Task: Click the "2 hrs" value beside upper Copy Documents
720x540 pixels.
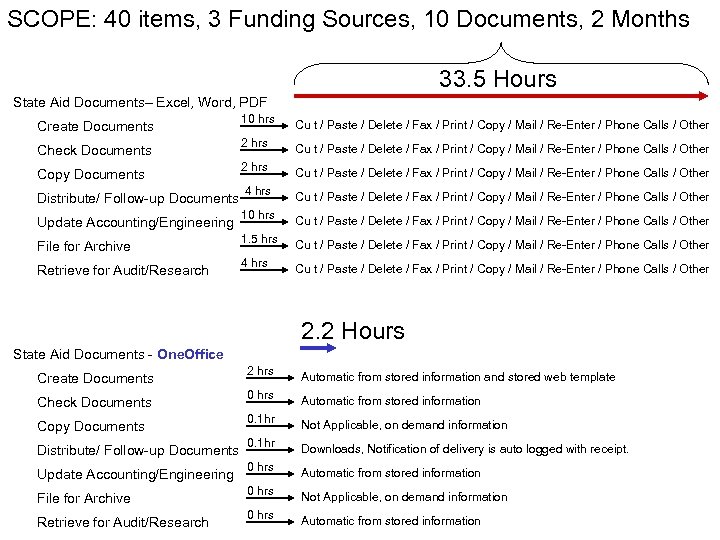Action: point(254,167)
